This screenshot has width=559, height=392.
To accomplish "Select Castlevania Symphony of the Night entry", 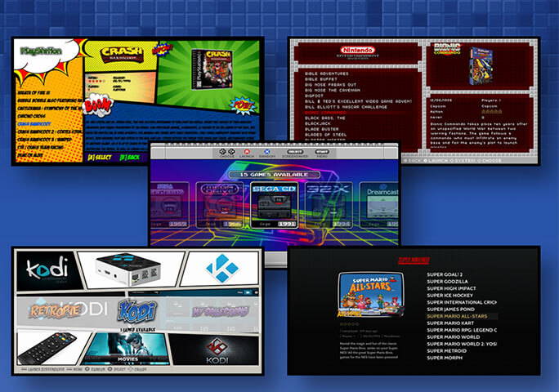I will 50,109.
